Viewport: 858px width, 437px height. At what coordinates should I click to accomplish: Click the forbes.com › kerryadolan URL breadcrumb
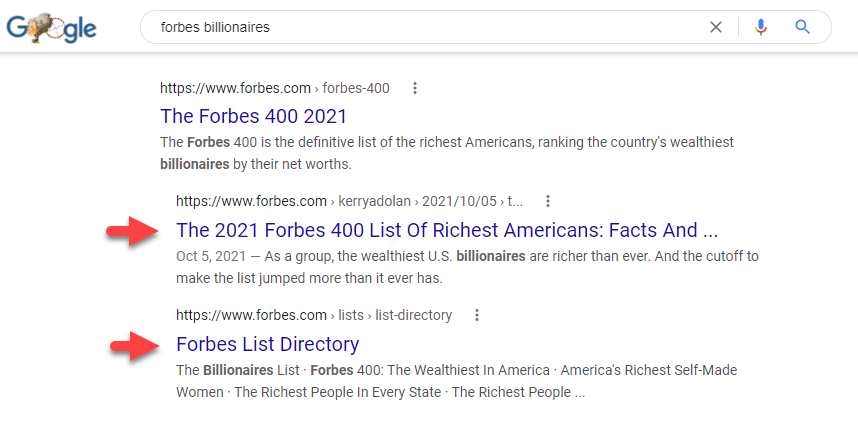pyautogui.click(x=349, y=201)
